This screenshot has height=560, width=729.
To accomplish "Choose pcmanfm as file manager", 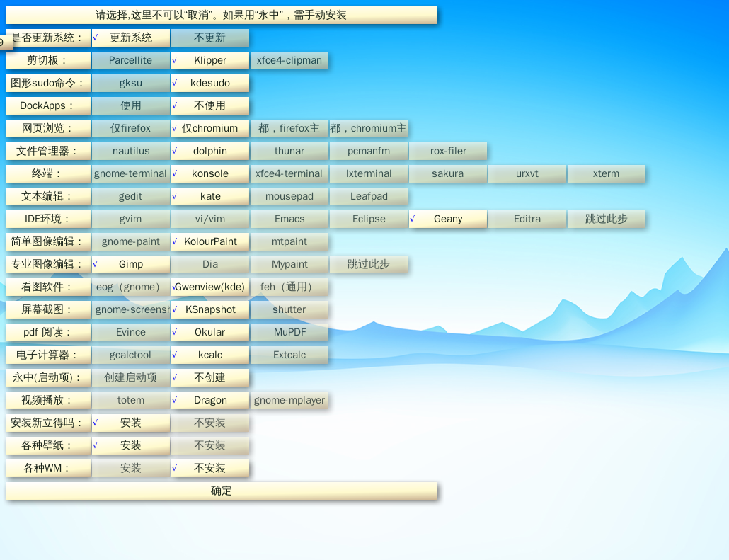I will click(x=369, y=152).
